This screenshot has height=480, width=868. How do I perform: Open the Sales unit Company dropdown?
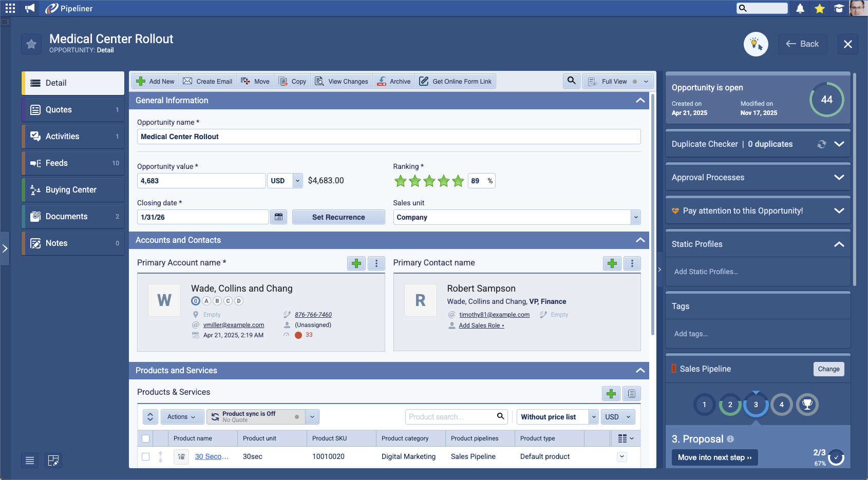point(635,217)
